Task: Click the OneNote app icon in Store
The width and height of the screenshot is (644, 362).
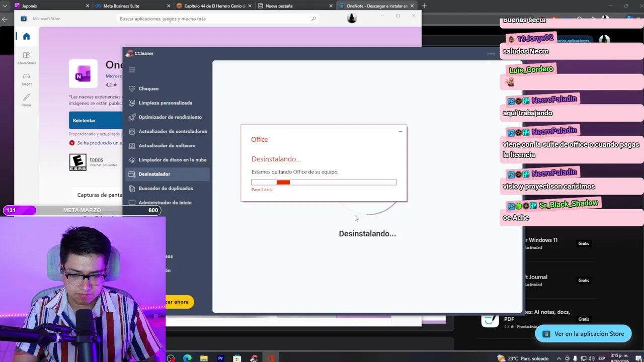Action: 83,73
